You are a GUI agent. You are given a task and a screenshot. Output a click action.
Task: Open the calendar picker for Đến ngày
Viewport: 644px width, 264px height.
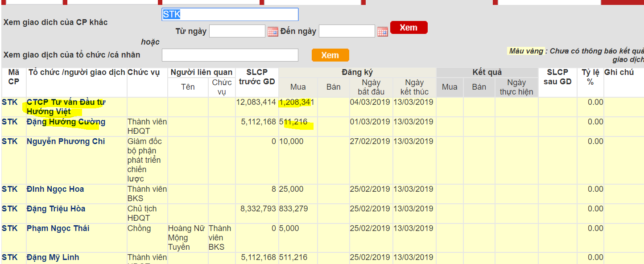click(x=383, y=31)
